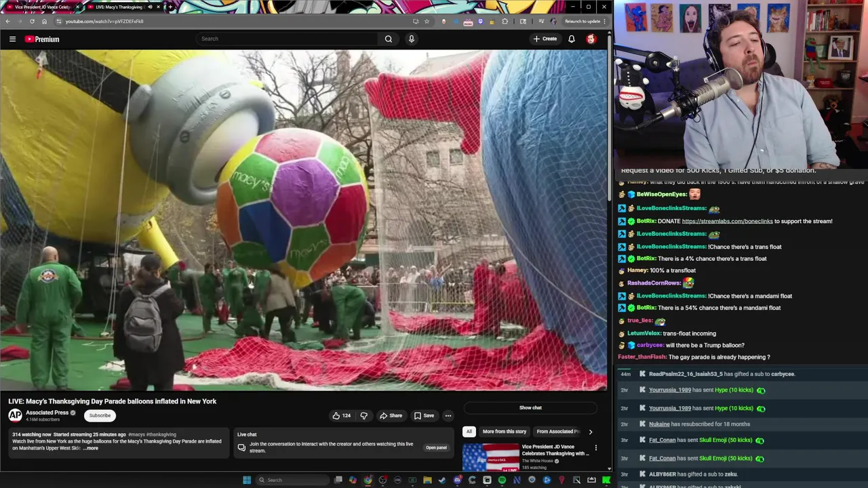868x488 pixels.
Task: Go to YouTube Premium home logo
Action: 42,39
